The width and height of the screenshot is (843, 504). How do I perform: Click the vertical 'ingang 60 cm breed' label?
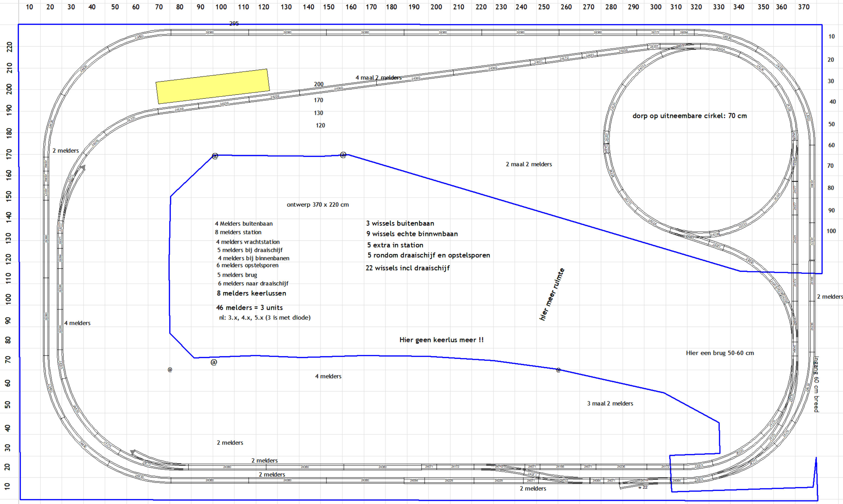(x=816, y=384)
